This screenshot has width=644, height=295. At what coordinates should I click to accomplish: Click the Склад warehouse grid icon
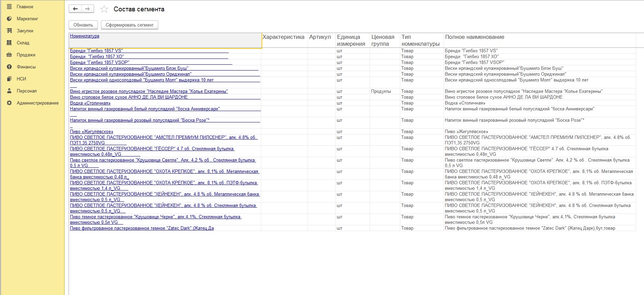(x=9, y=43)
